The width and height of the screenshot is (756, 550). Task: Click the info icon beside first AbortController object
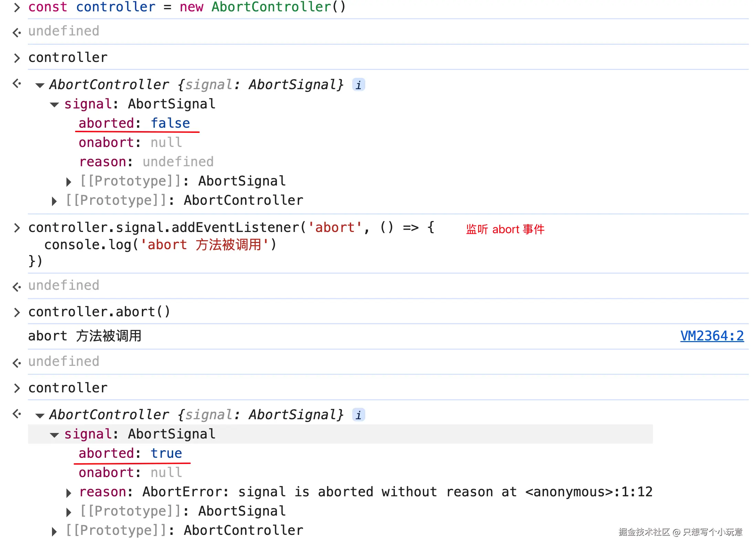tap(358, 85)
